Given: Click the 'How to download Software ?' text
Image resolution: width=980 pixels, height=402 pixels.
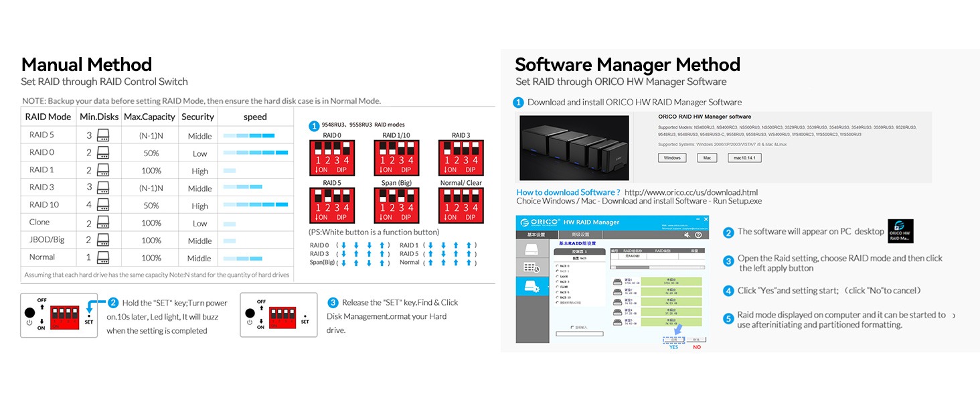Looking at the screenshot, I should coord(568,192).
